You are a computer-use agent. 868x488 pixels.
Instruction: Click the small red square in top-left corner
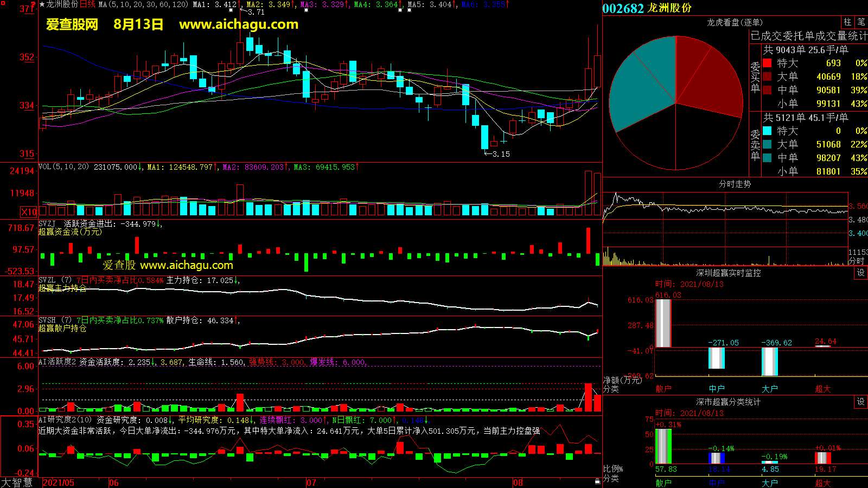(x=3, y=3)
